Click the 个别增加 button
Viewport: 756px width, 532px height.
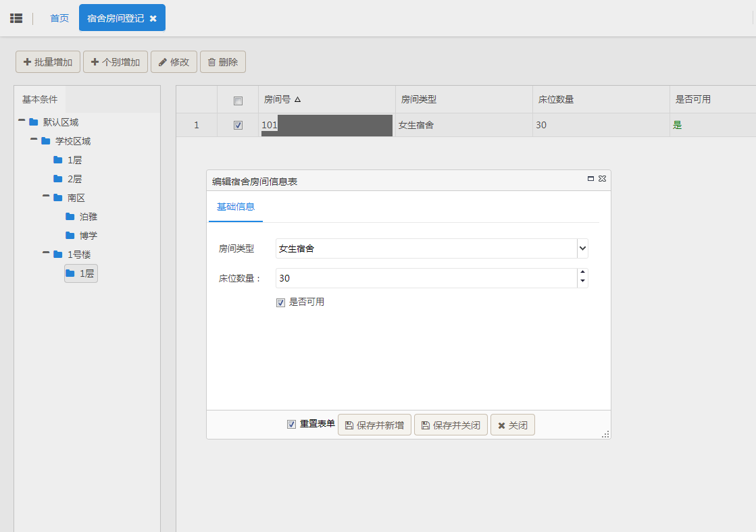point(116,62)
